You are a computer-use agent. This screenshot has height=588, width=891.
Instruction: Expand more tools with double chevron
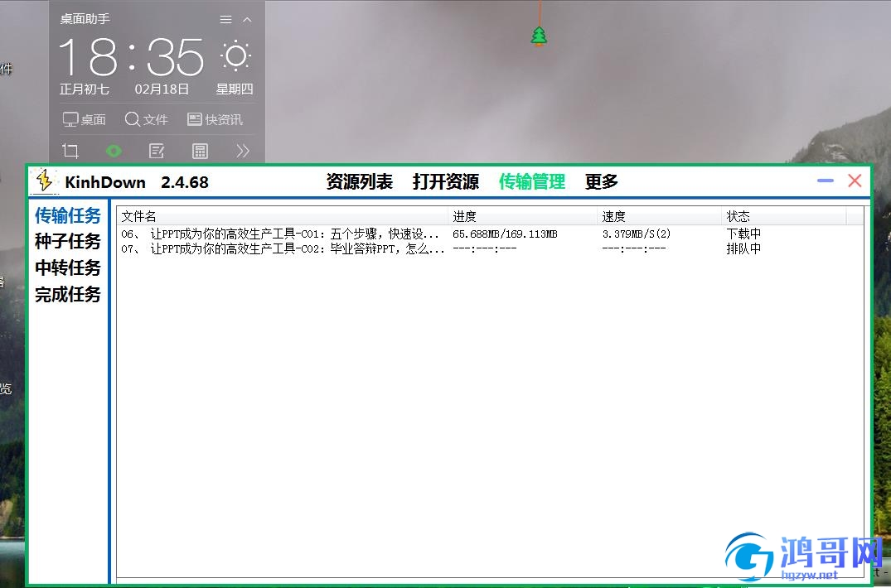point(243,151)
